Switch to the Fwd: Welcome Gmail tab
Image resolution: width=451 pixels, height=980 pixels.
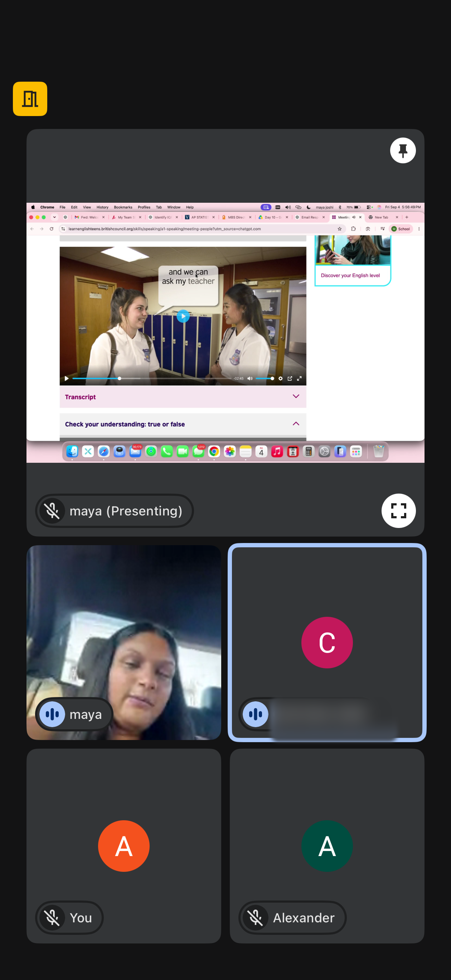[x=89, y=217]
